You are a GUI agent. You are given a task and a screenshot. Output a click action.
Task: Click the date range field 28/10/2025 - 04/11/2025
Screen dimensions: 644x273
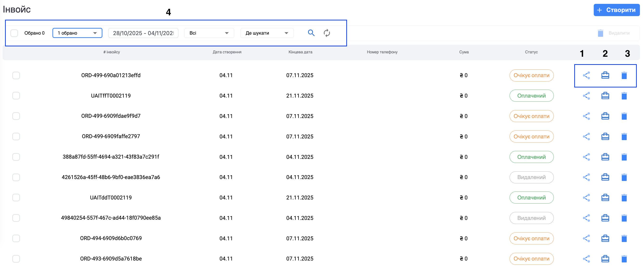click(x=143, y=33)
